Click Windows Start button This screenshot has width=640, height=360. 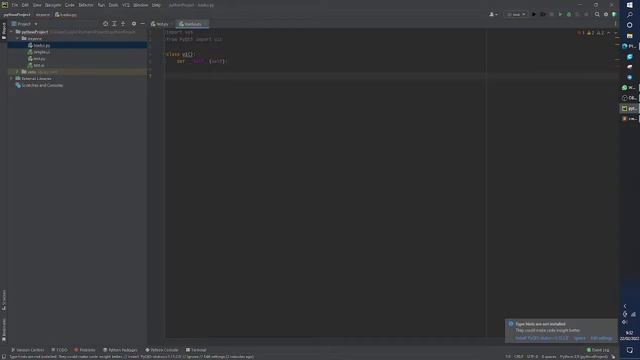click(630, 5)
